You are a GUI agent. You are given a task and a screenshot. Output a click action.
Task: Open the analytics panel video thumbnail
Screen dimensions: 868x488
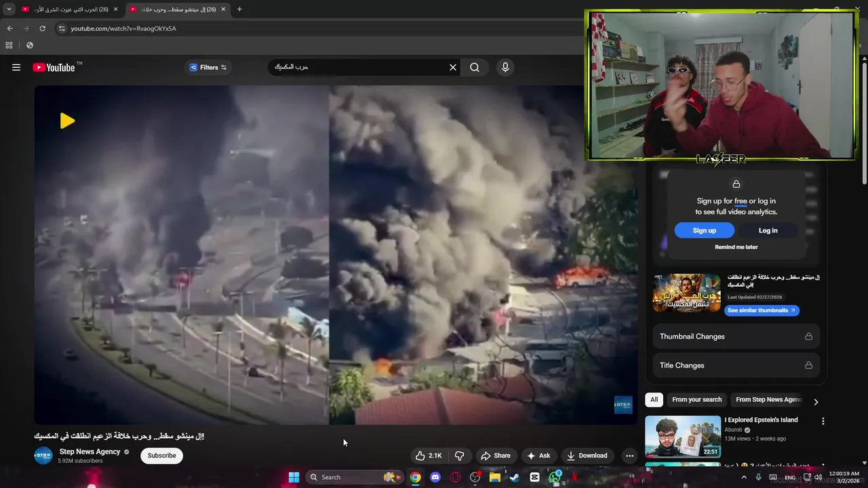tap(687, 293)
